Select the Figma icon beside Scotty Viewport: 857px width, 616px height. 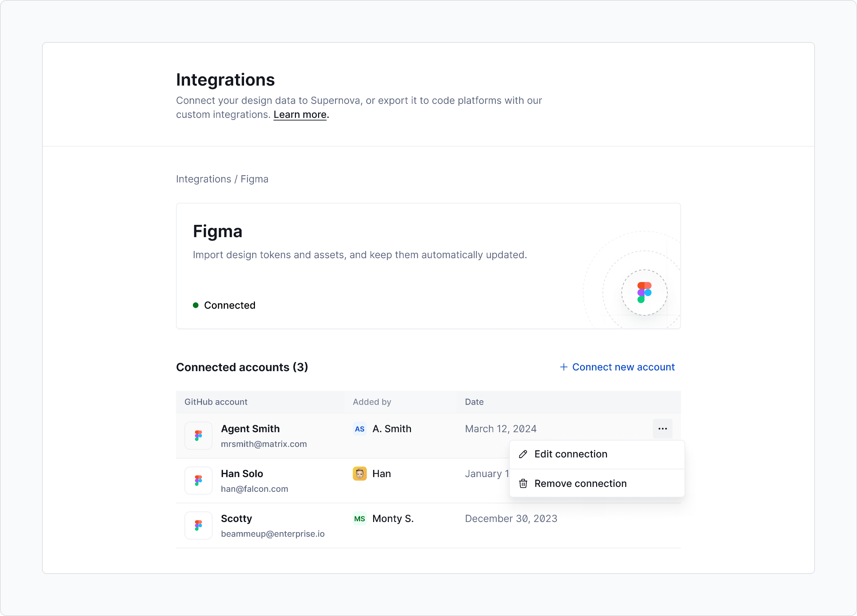[198, 525]
